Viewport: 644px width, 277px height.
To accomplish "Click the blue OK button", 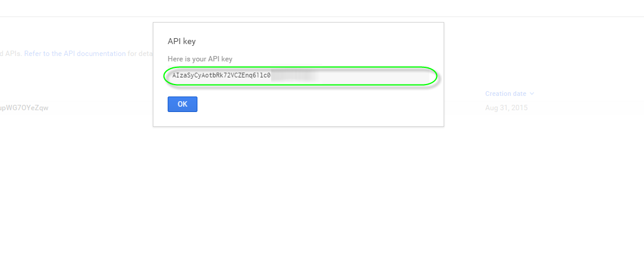I will point(182,104).
